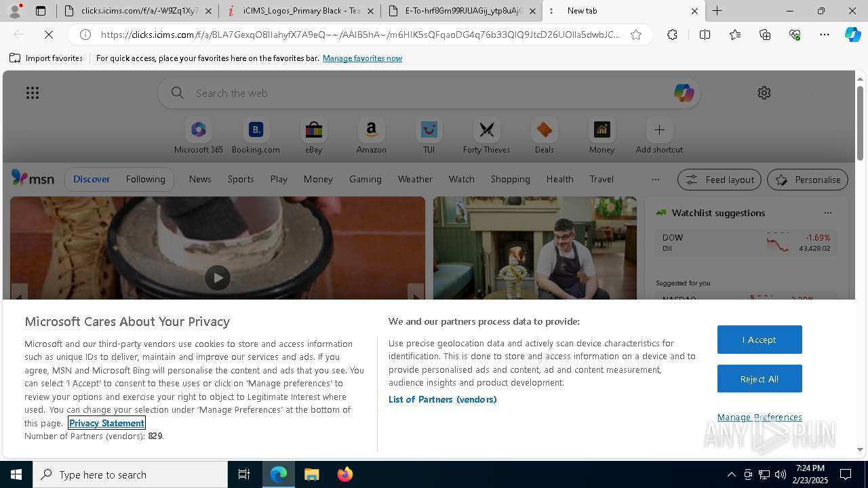Screen dimensions: 868x488
Task: Click the Reject All button
Action: (x=759, y=379)
